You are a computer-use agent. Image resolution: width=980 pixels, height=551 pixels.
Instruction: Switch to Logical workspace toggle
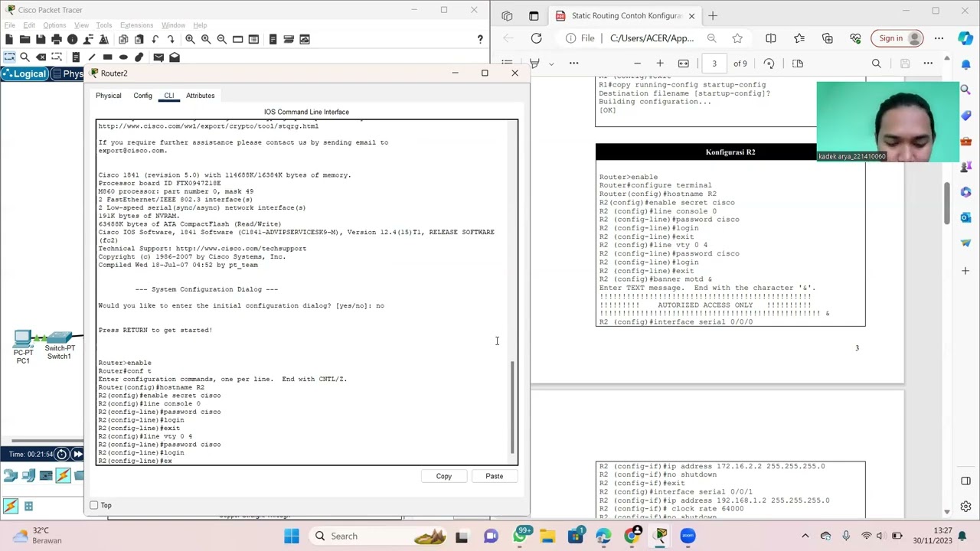(x=25, y=73)
